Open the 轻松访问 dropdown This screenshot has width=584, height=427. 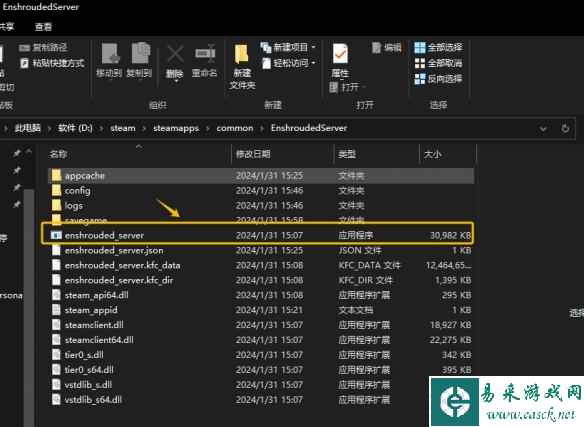point(289,63)
